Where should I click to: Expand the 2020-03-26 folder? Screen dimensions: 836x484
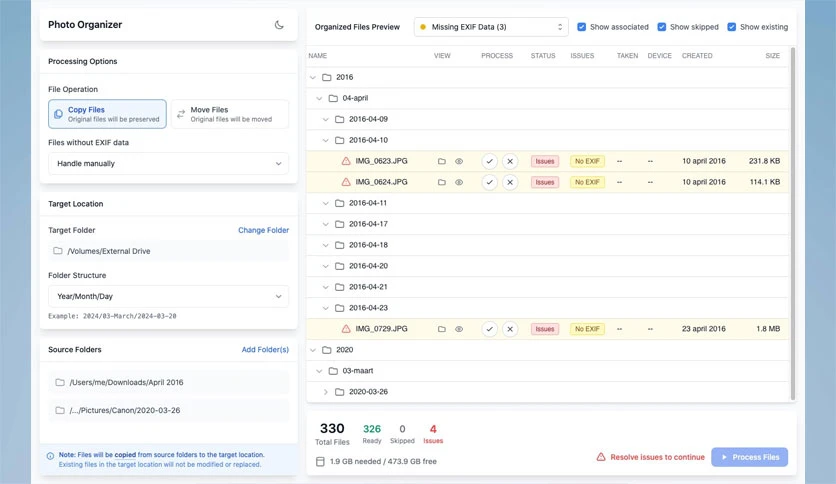click(x=326, y=392)
